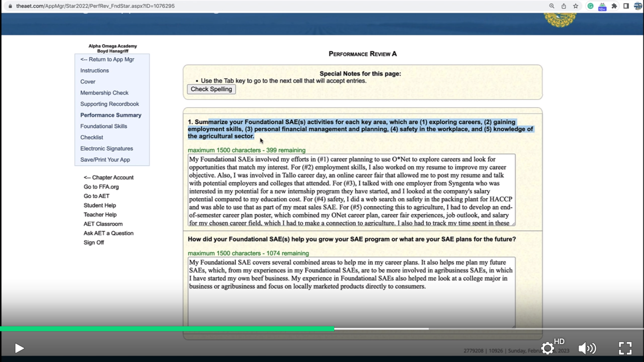Open Teacher Help link

click(100, 215)
